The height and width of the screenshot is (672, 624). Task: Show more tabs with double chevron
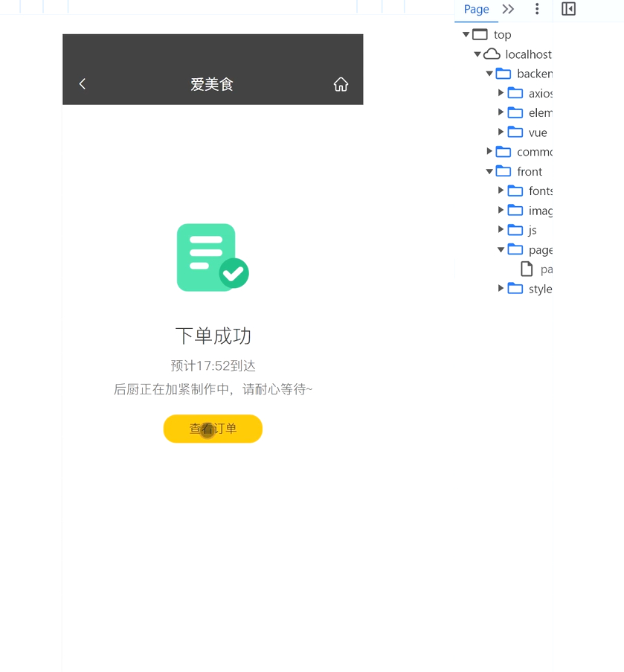pos(508,9)
